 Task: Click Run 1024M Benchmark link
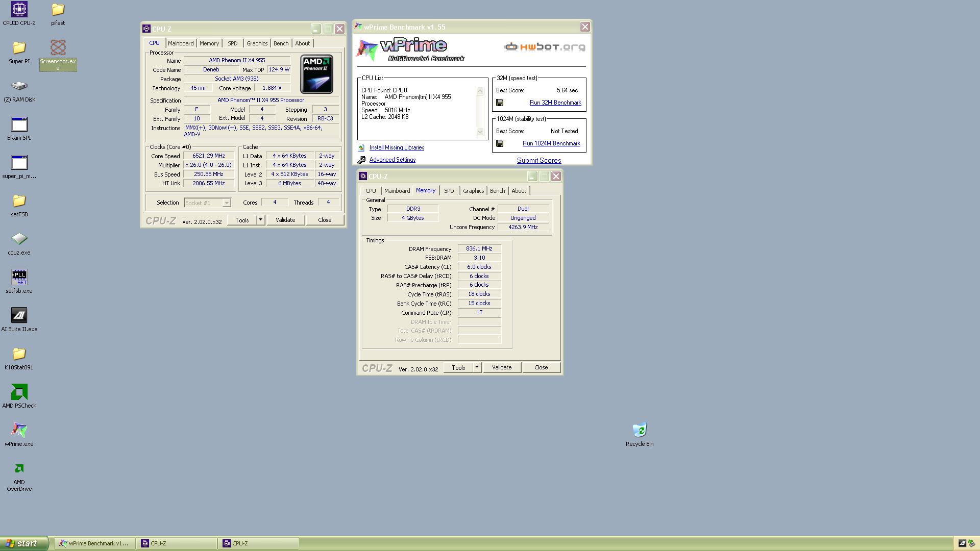551,143
